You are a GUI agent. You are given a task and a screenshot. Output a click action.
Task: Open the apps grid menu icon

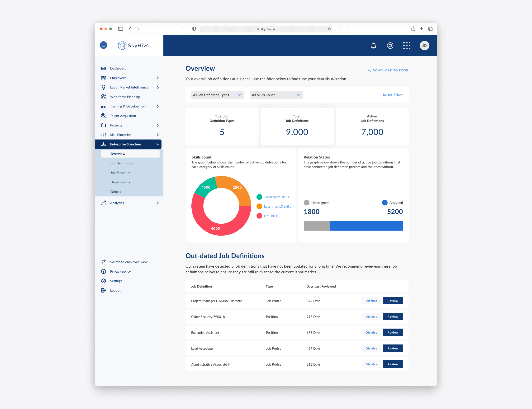coord(407,46)
